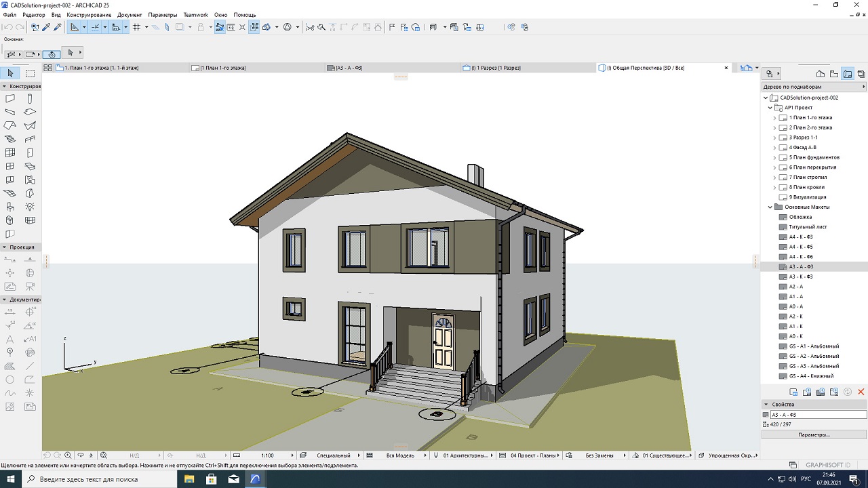868x488 pixels.
Task: Open the 'Дерево по поднаборам' dropdown
Action: (814, 87)
